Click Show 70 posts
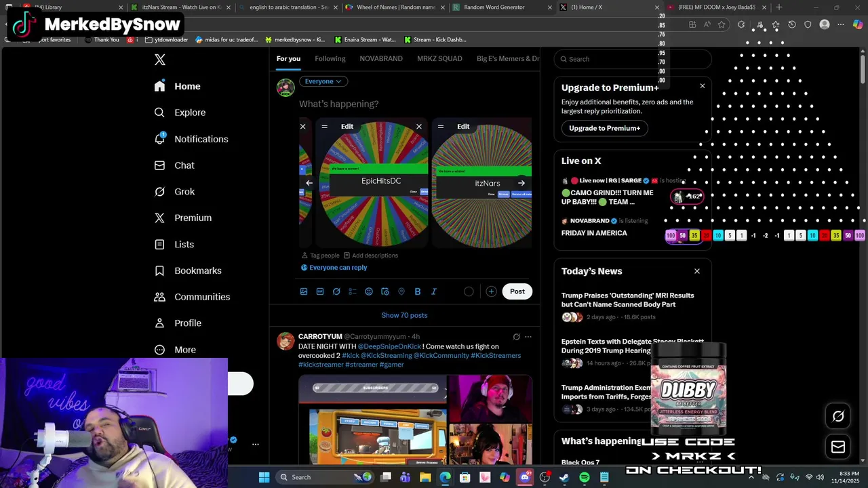Viewport: 868px width, 488px height. (x=404, y=315)
